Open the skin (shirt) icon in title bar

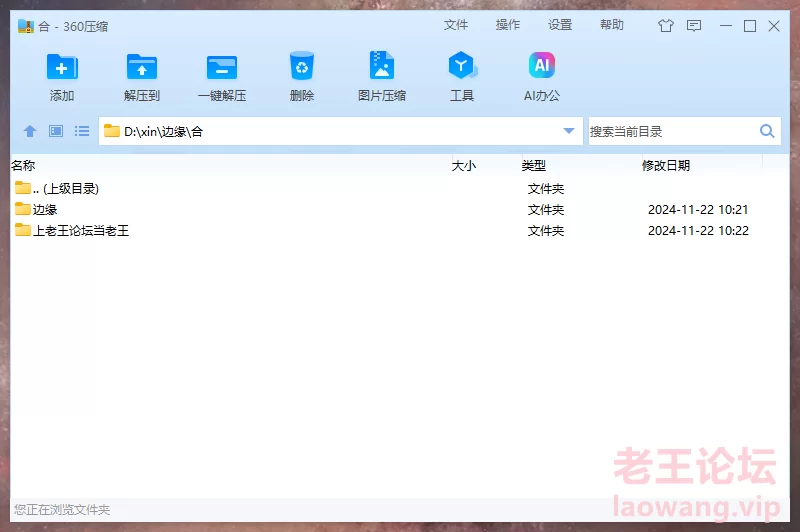(x=665, y=26)
